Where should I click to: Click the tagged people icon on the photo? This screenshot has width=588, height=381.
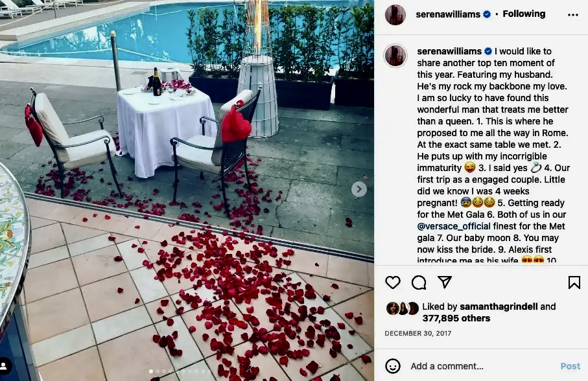click(x=5, y=365)
